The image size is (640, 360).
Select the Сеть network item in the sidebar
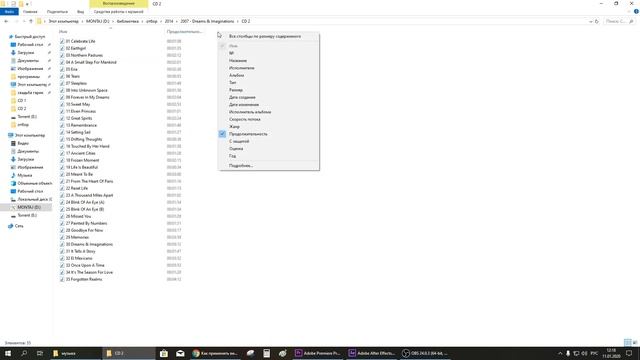(x=19, y=226)
